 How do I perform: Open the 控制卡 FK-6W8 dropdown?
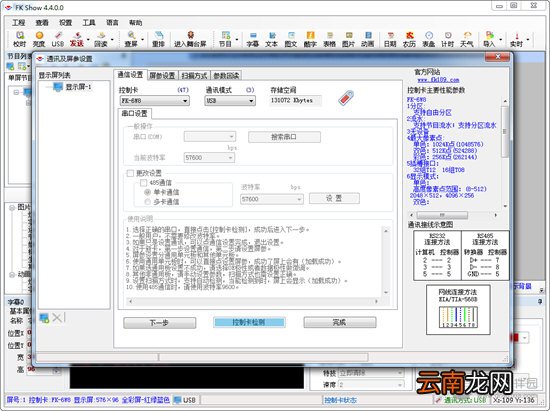155,101
